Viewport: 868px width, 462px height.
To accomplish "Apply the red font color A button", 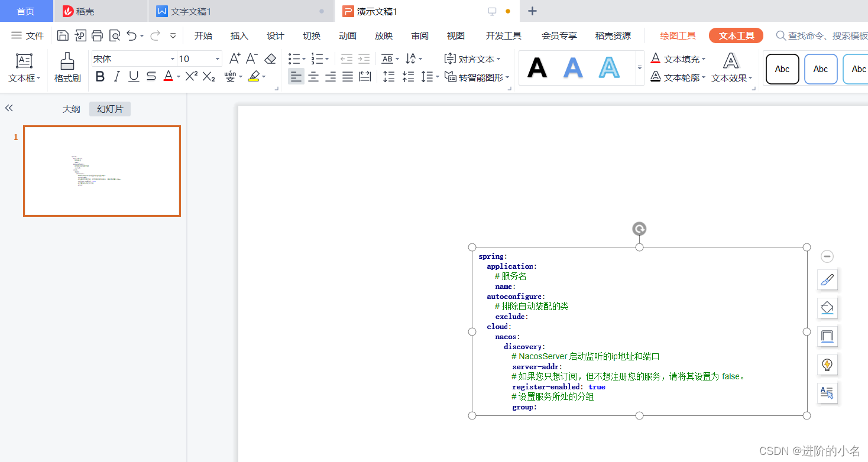I will pyautogui.click(x=169, y=76).
